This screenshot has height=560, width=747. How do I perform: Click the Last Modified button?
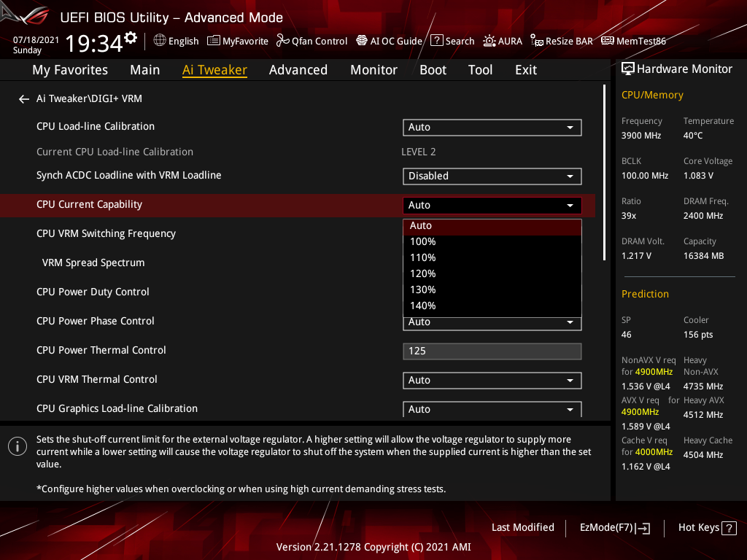click(522, 527)
